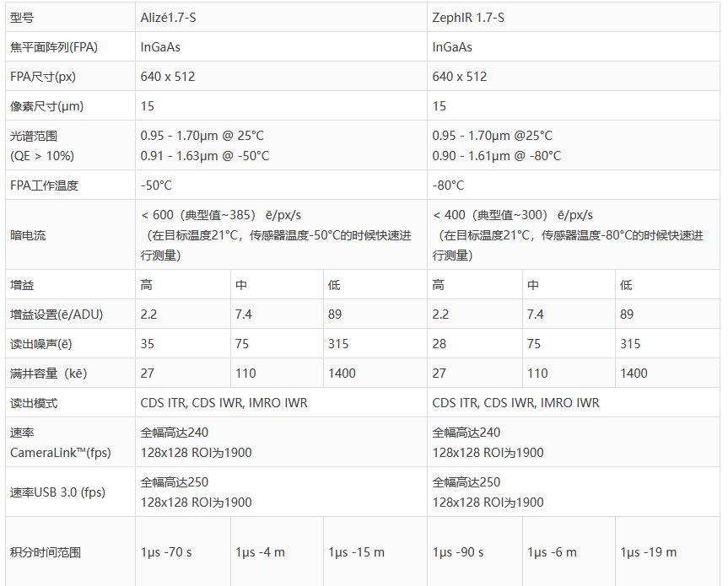This screenshot has width=728, height=586.
Task: Click the read noise value 35
Action: [148, 344]
